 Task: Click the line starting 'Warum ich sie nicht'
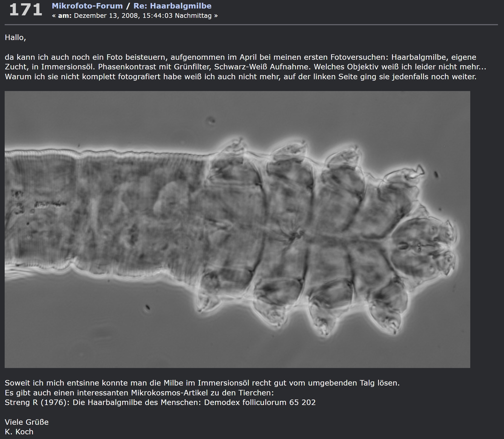240,77
